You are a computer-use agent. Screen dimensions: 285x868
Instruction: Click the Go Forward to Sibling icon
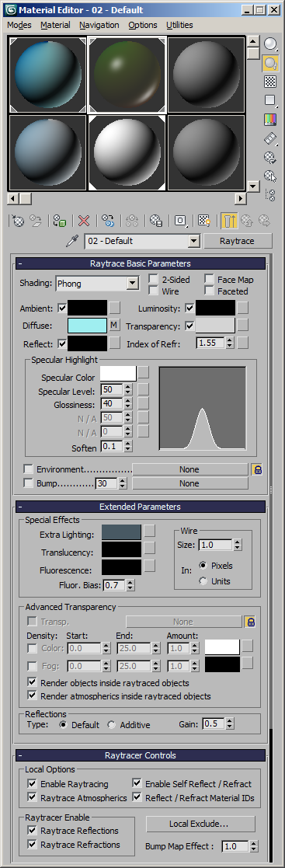tap(264, 221)
